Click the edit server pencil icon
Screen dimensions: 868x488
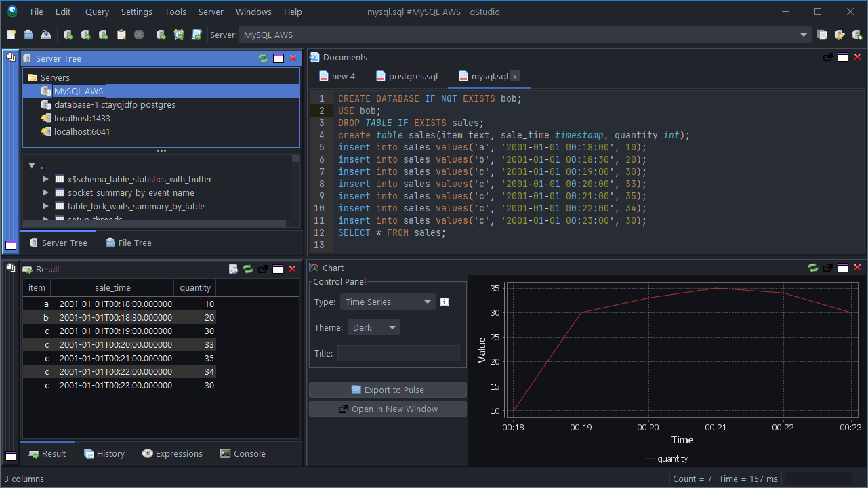click(840, 35)
